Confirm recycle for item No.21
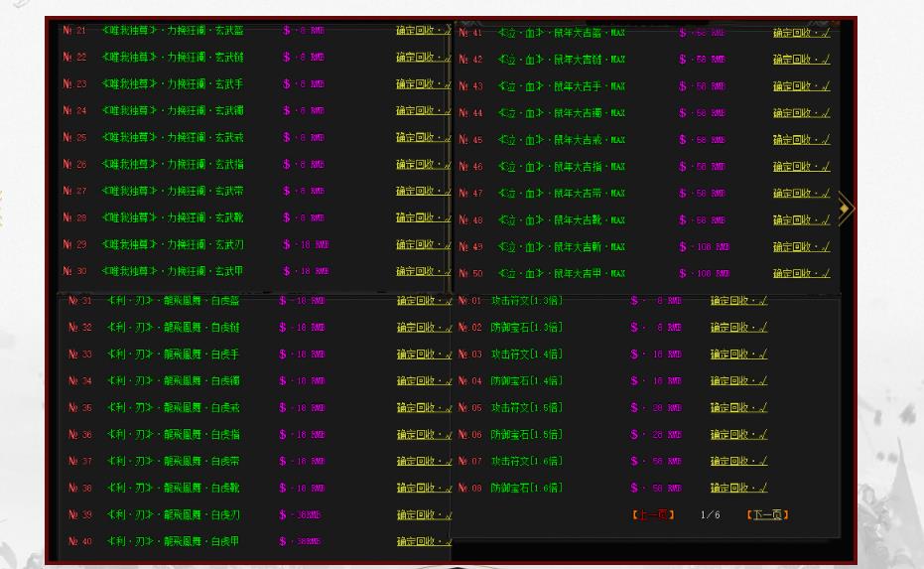 (423, 31)
